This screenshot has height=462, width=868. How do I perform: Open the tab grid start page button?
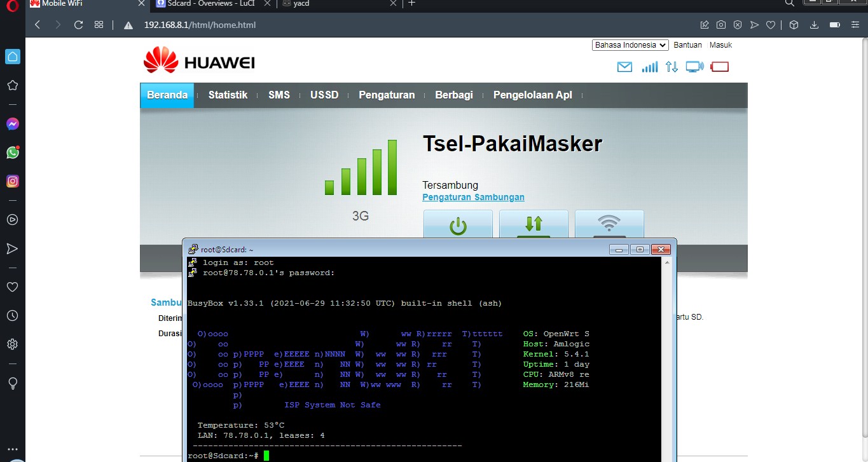click(99, 25)
